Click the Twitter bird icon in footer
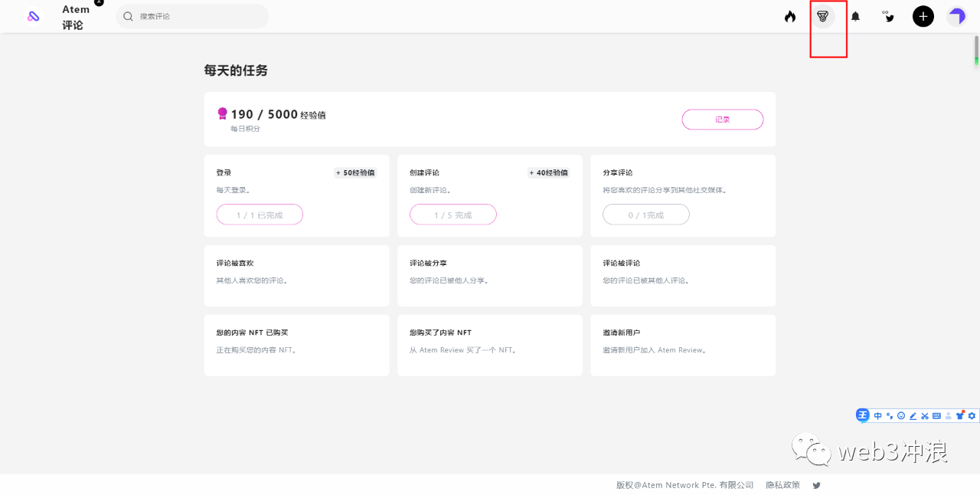The height and width of the screenshot is (495, 980). click(x=817, y=485)
